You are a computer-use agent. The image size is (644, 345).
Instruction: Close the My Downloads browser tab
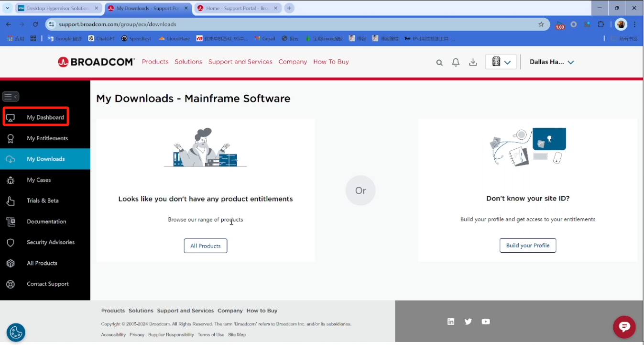coord(186,8)
